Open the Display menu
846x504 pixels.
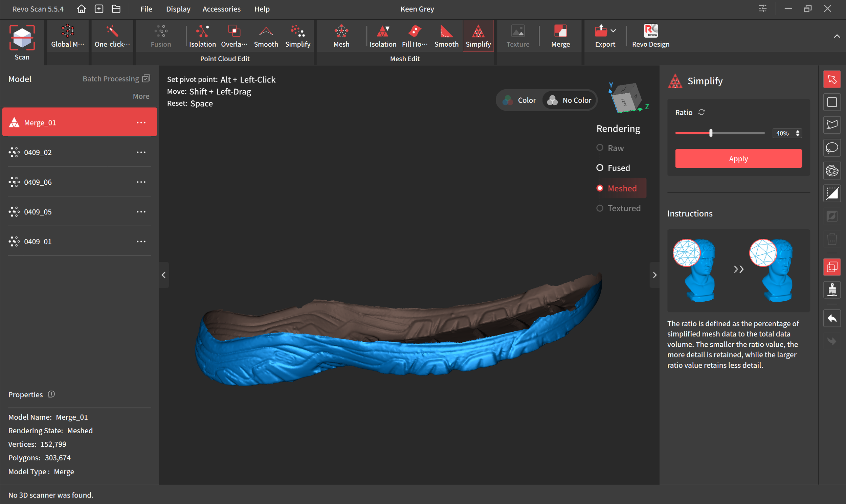click(178, 9)
